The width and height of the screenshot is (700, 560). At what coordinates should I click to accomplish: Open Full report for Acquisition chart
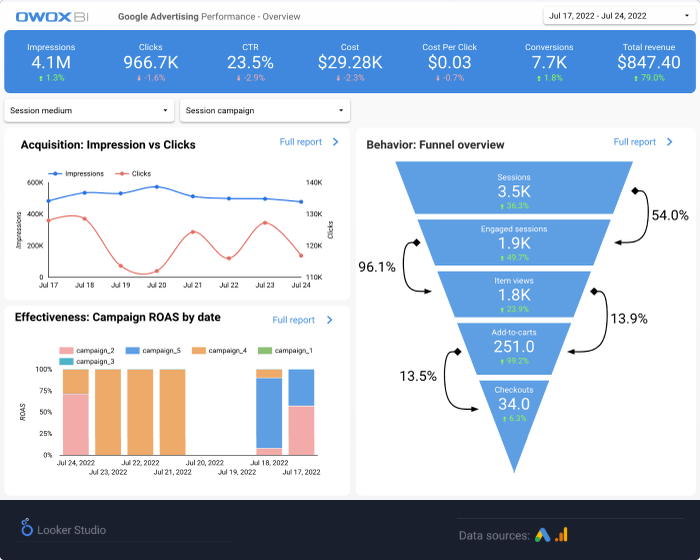click(300, 142)
